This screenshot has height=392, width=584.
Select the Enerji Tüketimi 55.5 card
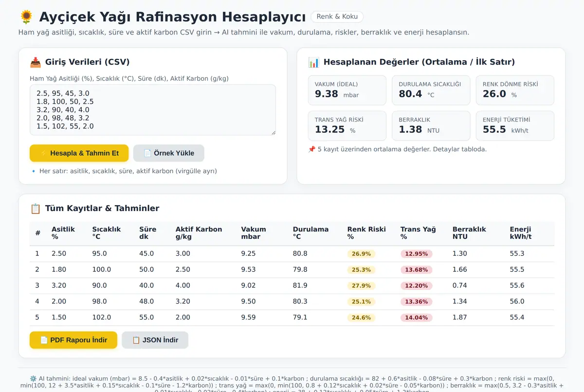click(515, 126)
